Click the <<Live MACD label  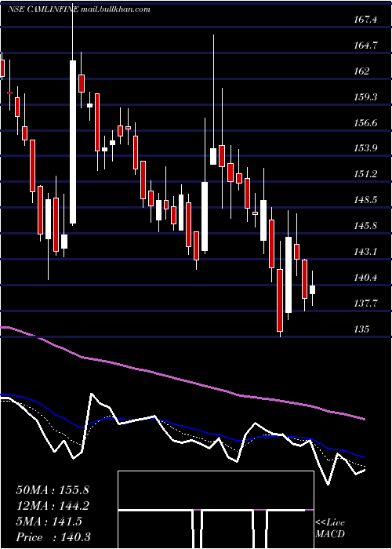click(330, 528)
